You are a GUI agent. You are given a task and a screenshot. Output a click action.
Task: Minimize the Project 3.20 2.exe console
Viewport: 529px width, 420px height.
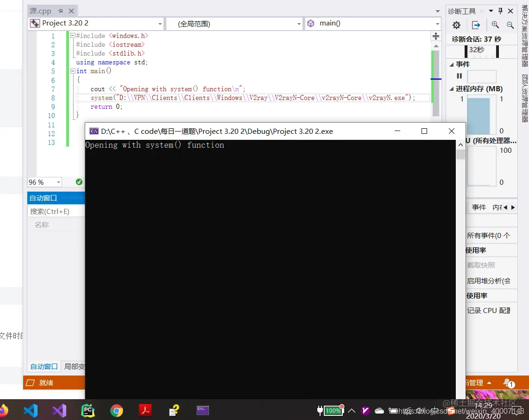pyautogui.click(x=397, y=131)
